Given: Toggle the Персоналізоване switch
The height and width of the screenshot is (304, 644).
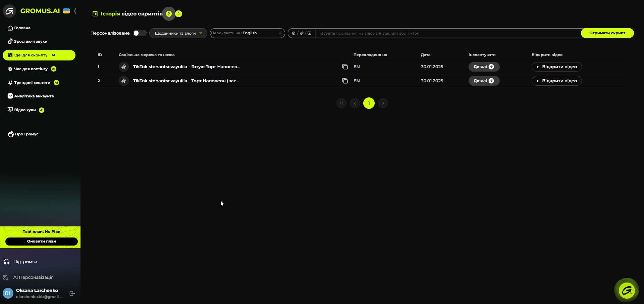Looking at the screenshot, I should coord(140,33).
